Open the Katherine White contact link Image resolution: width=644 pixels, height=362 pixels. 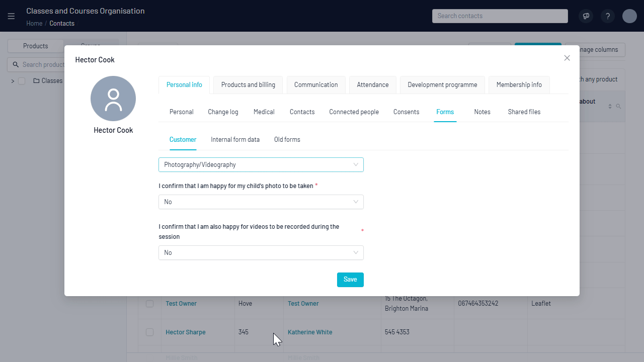click(309, 332)
